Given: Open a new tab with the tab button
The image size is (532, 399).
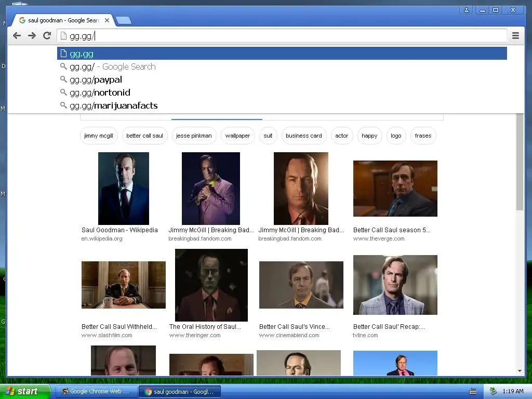Looking at the screenshot, I should tap(124, 21).
